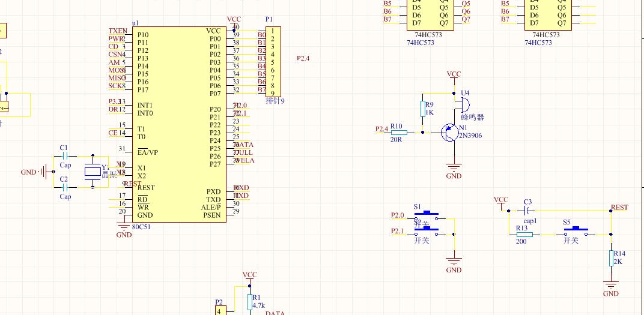Click the PXD pin name

214,191
